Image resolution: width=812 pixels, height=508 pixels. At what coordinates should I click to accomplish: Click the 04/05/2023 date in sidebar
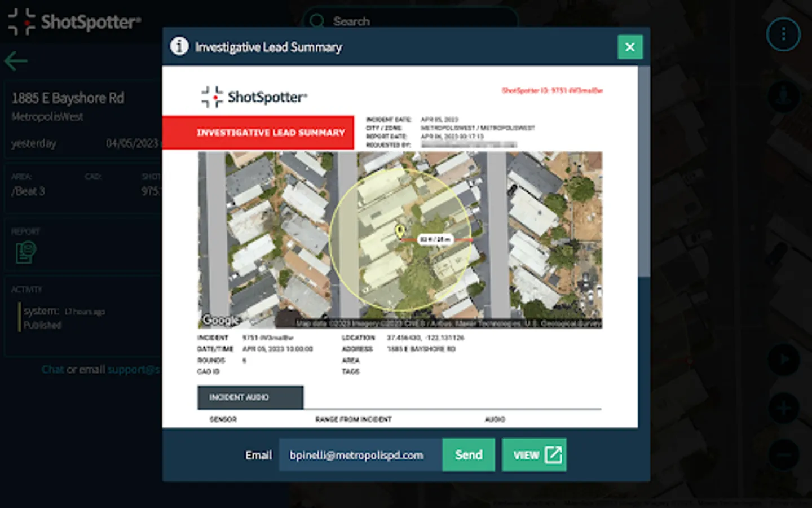(x=133, y=143)
